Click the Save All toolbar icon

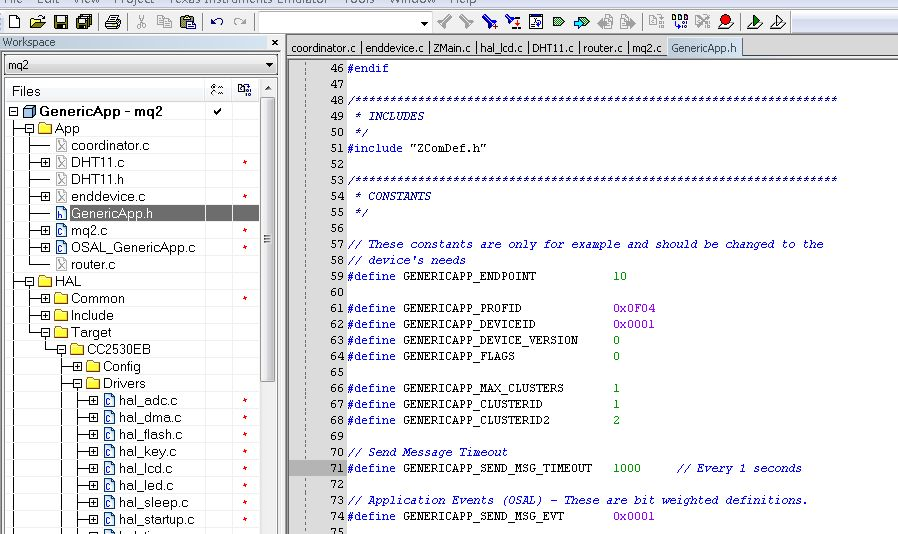[83, 22]
